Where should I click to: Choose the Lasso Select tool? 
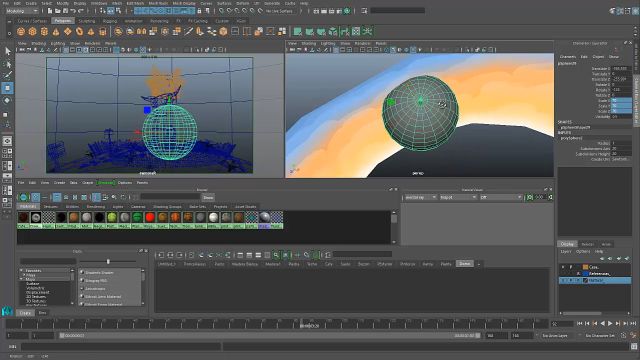click(7, 64)
